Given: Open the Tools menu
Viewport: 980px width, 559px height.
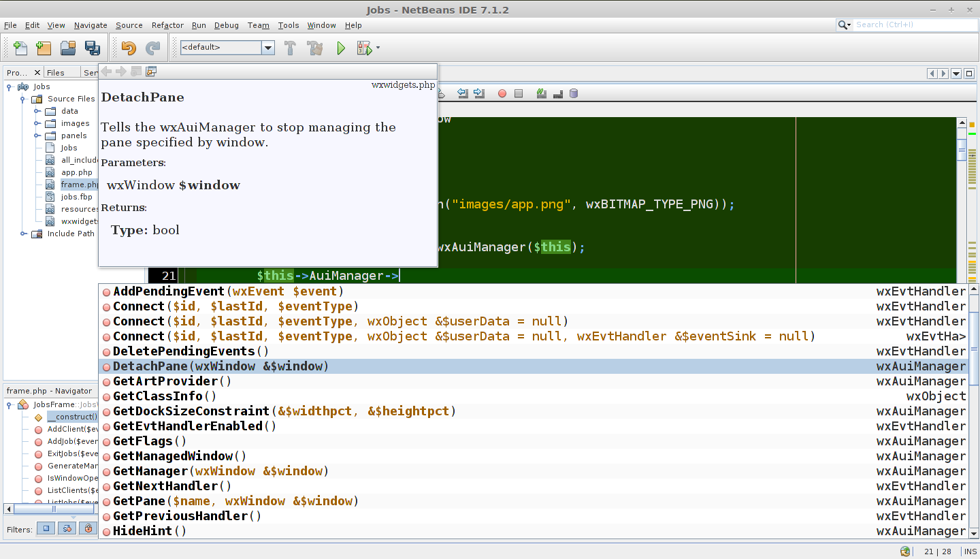Looking at the screenshot, I should click(x=289, y=25).
